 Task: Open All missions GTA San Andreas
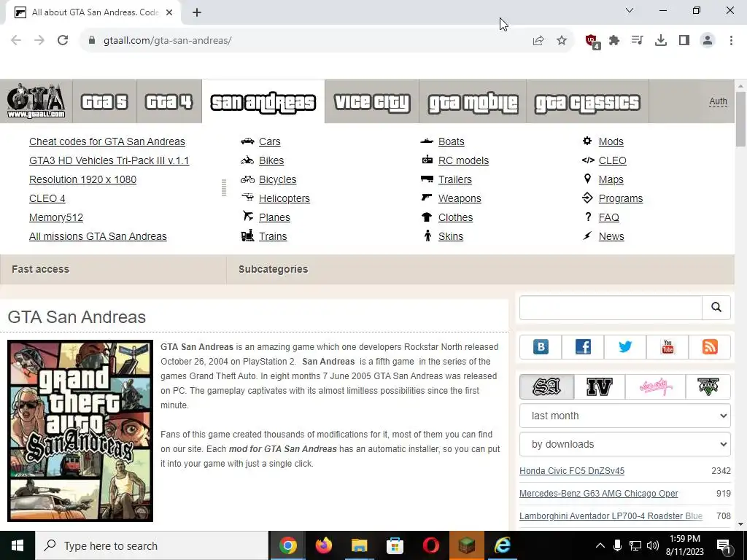tap(98, 236)
